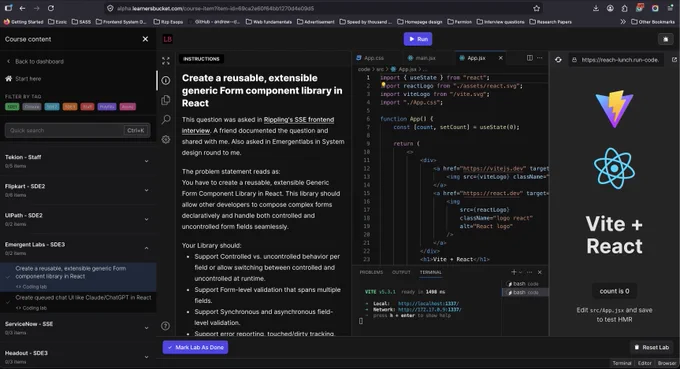Show the Terminal layout view
680x369 pixels.
(621, 363)
